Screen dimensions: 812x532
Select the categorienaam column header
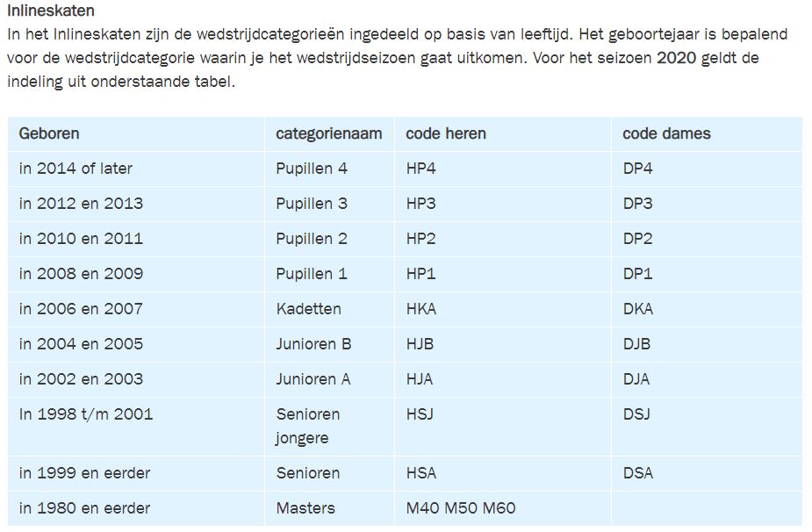click(x=329, y=133)
